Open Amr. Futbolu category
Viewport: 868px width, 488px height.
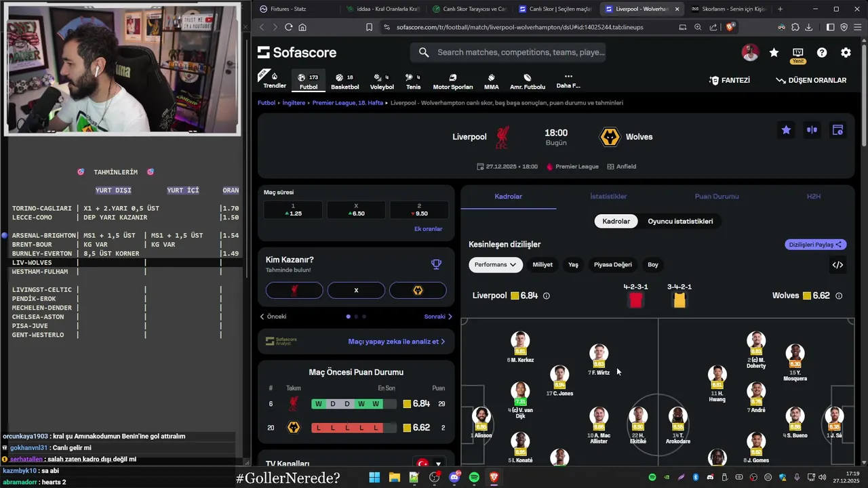(x=528, y=81)
